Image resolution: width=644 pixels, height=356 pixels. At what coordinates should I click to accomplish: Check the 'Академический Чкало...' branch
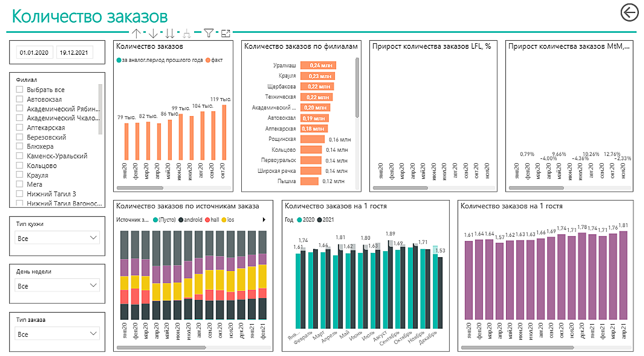pyautogui.click(x=19, y=118)
